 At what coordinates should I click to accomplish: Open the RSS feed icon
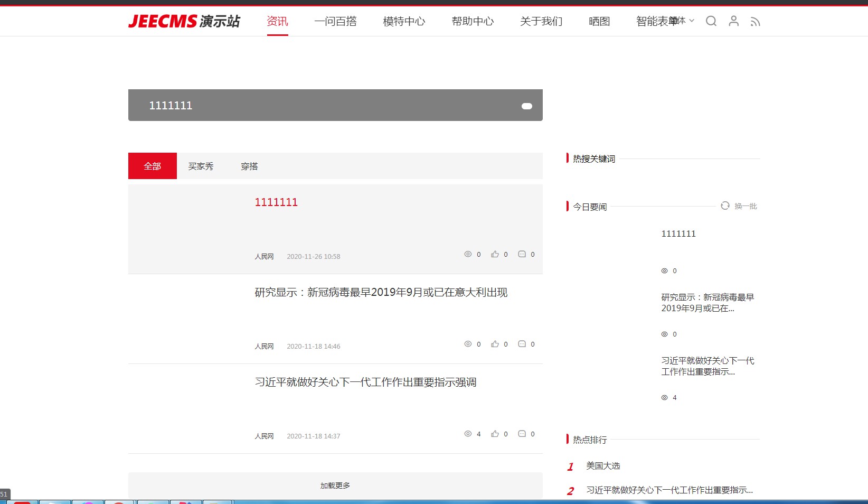(x=756, y=22)
